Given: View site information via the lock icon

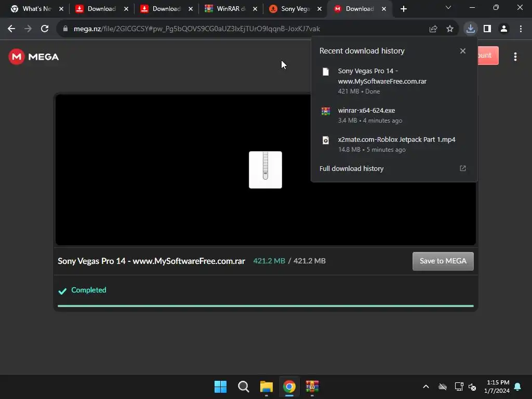Looking at the screenshot, I should pos(65,29).
